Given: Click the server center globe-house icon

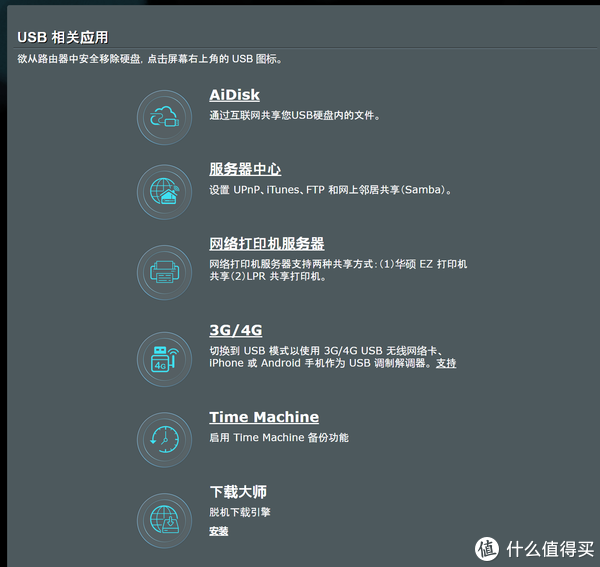Looking at the screenshot, I should (165, 192).
